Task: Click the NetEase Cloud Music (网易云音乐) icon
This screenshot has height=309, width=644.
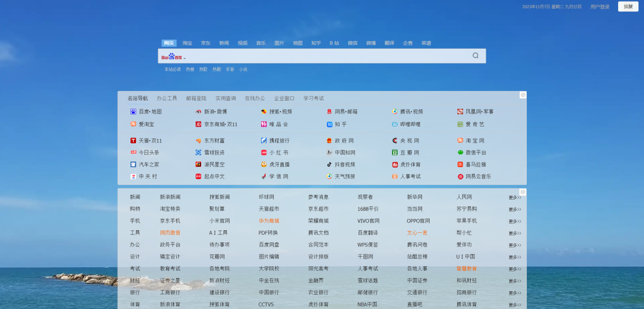Action: (x=460, y=176)
